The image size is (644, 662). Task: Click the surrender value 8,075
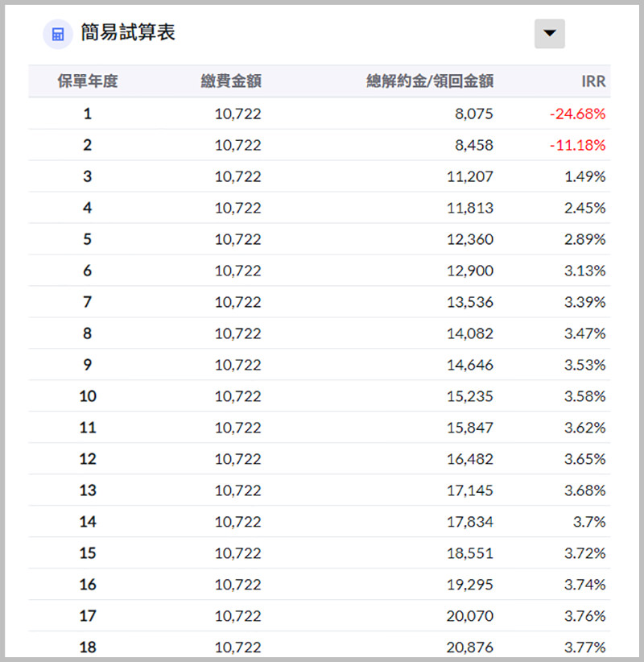[x=474, y=114]
